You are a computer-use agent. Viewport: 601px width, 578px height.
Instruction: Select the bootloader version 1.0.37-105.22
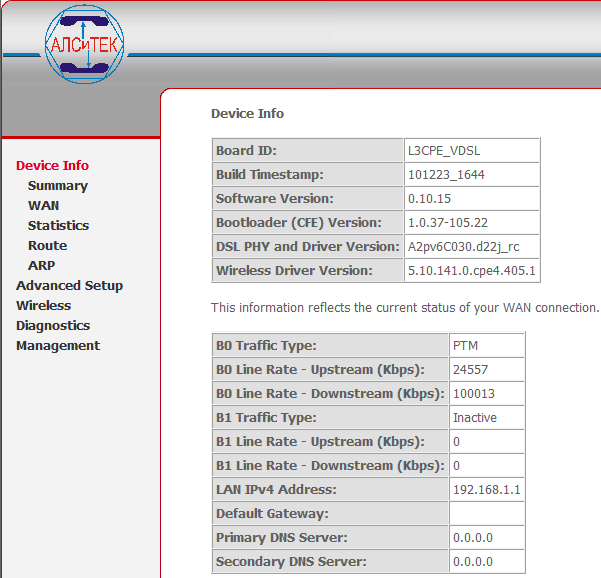pos(448,223)
